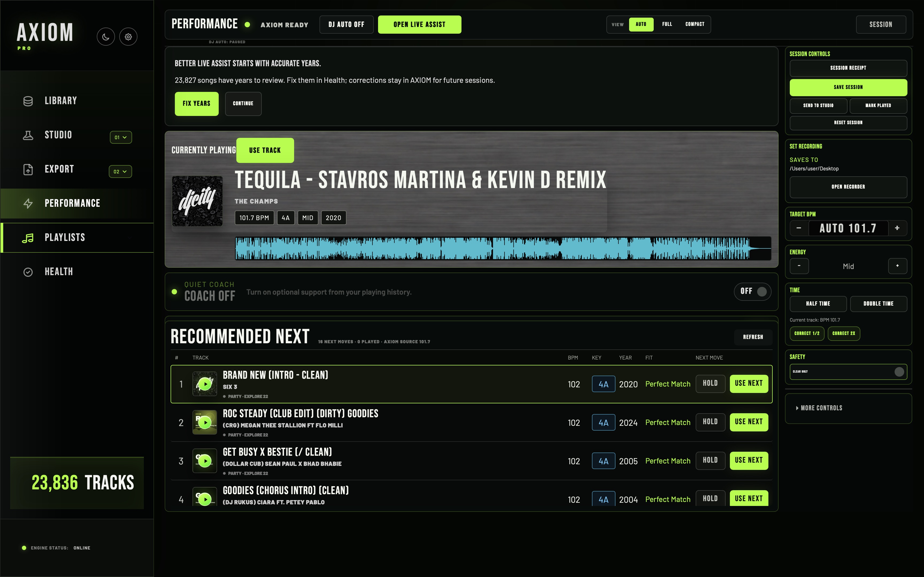Increase Target BPM with plus
The width and height of the screenshot is (924, 577).
[897, 228]
